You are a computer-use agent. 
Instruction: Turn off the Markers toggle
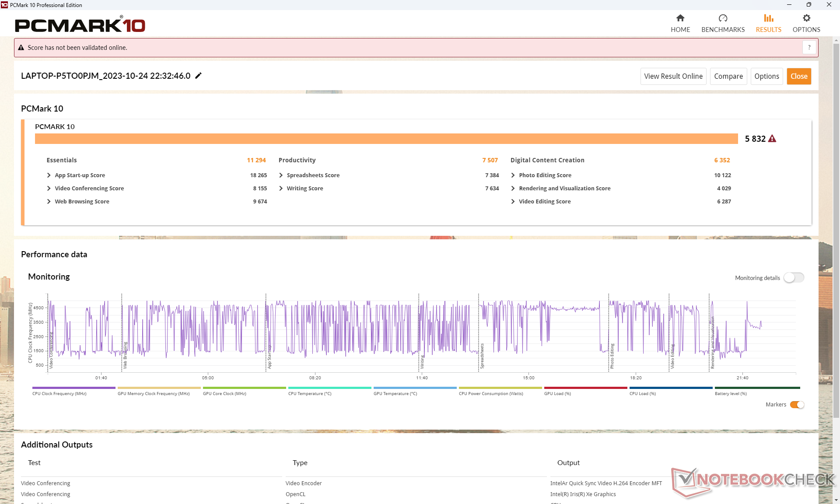click(x=797, y=405)
